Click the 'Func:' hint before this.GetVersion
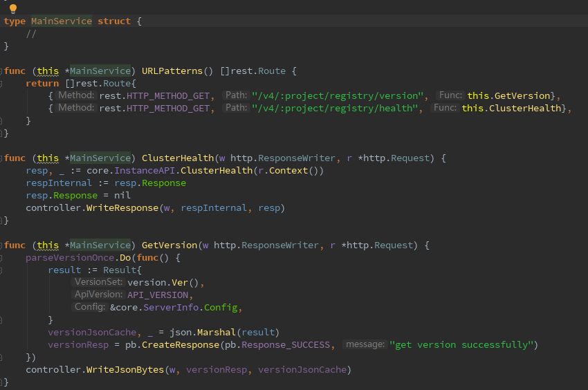 450,95
